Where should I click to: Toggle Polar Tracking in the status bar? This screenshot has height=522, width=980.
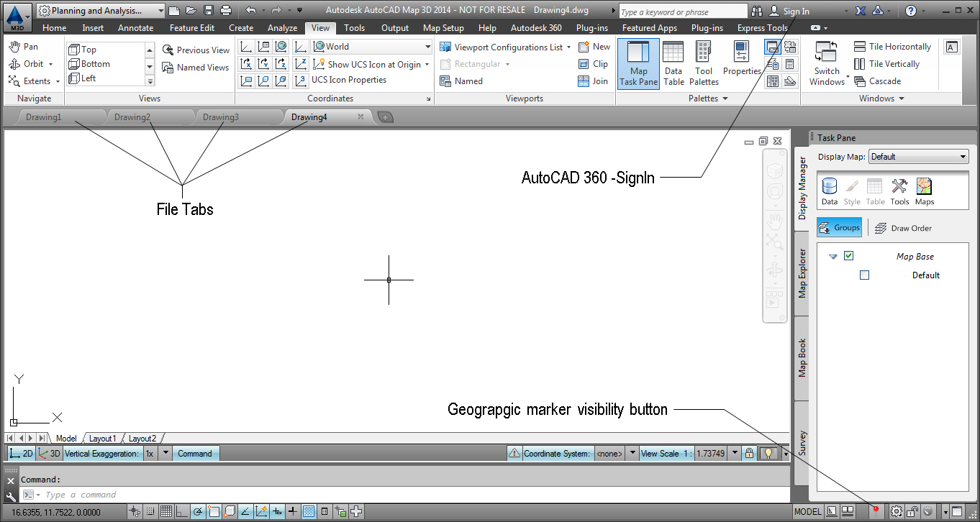[x=198, y=512]
